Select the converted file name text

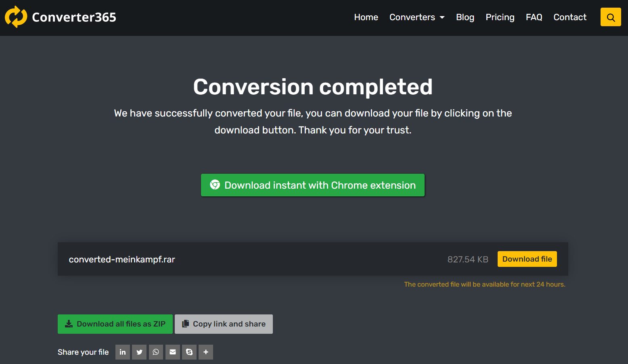point(122,259)
